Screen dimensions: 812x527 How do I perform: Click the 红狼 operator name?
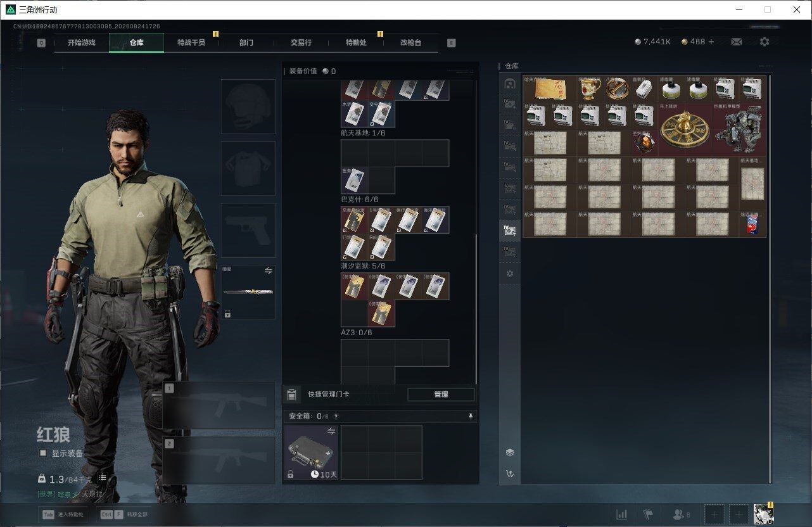click(x=53, y=435)
